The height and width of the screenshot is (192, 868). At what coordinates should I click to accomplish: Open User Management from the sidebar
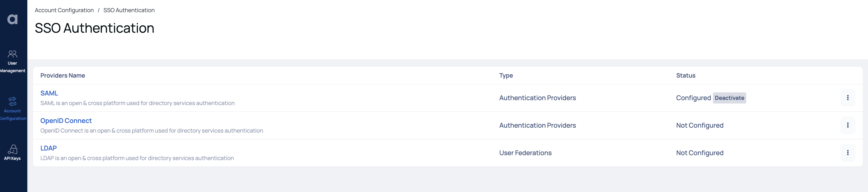tap(12, 61)
